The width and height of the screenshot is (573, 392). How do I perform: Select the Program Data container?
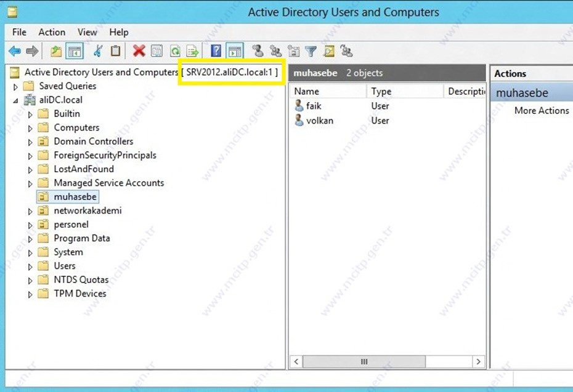tap(82, 238)
